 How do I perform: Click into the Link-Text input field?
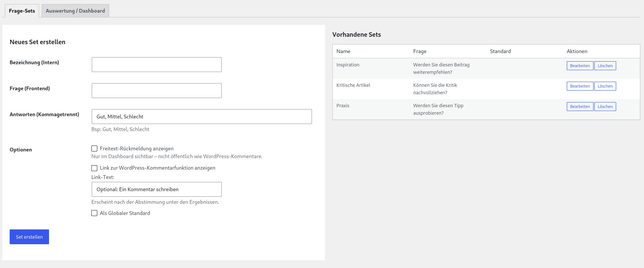(157, 189)
